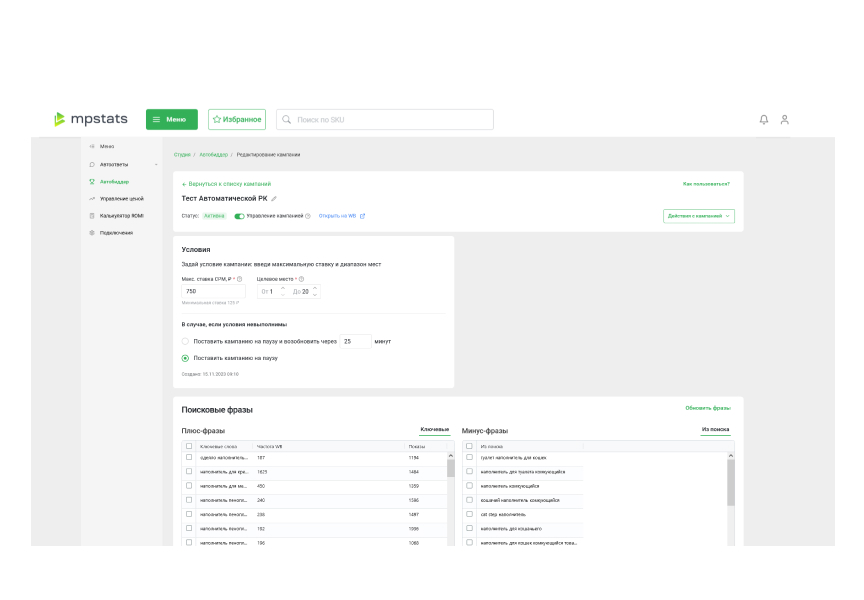Click the Автобиддер trophy icon in sidebar
864x600 pixels.
(x=92, y=181)
